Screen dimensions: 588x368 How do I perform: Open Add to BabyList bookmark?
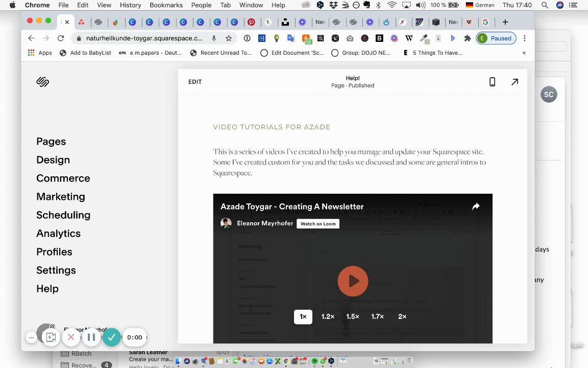pyautogui.click(x=86, y=53)
